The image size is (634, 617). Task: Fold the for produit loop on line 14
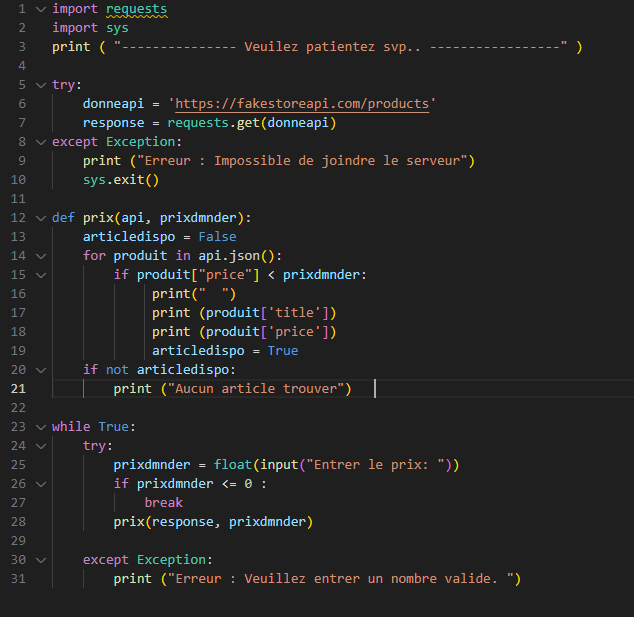(41, 256)
